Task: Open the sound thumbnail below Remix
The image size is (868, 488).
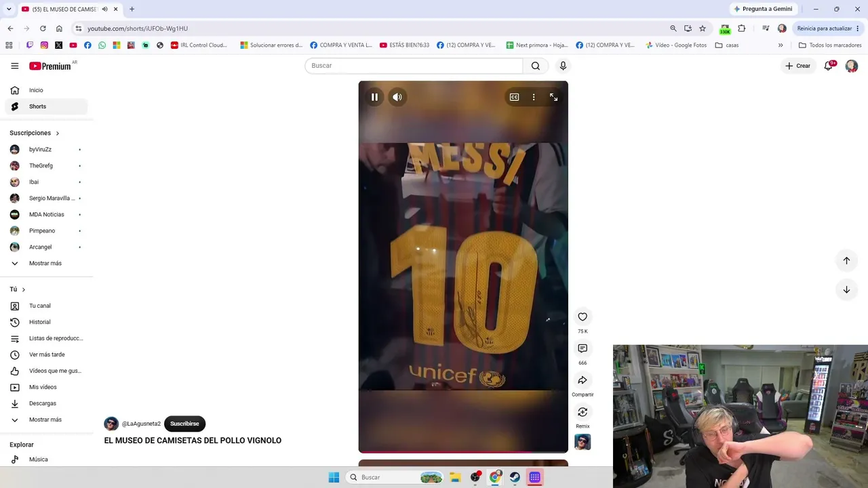Action: tap(583, 442)
